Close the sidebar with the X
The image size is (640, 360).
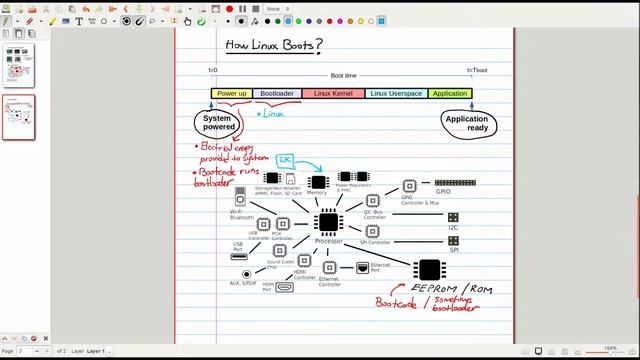[46, 338]
